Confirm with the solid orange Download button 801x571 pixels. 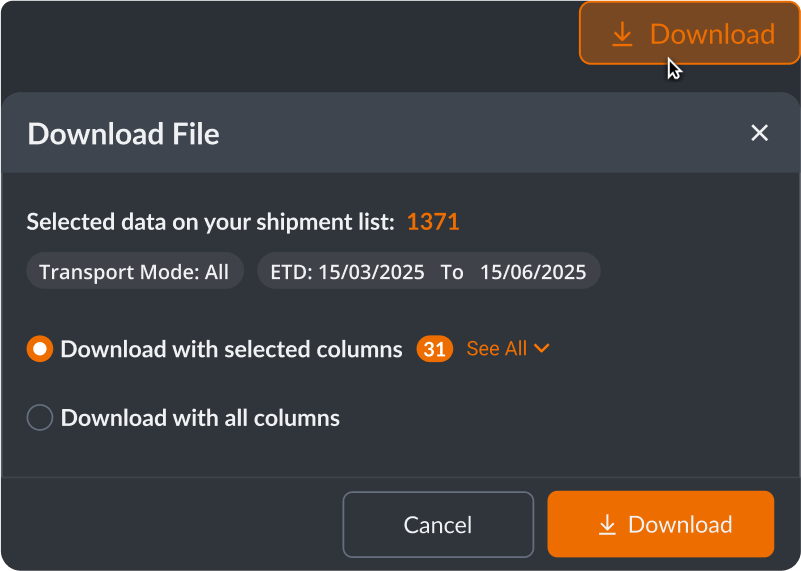click(x=660, y=524)
